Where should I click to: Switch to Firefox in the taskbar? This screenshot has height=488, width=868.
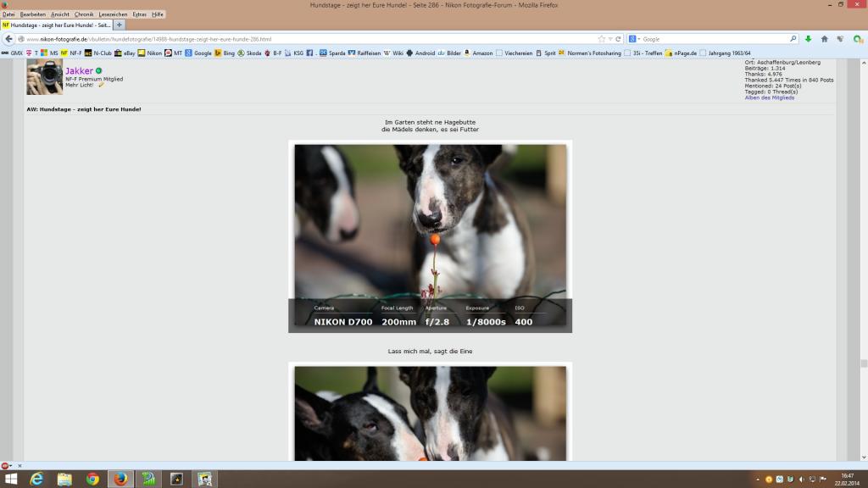pos(120,480)
